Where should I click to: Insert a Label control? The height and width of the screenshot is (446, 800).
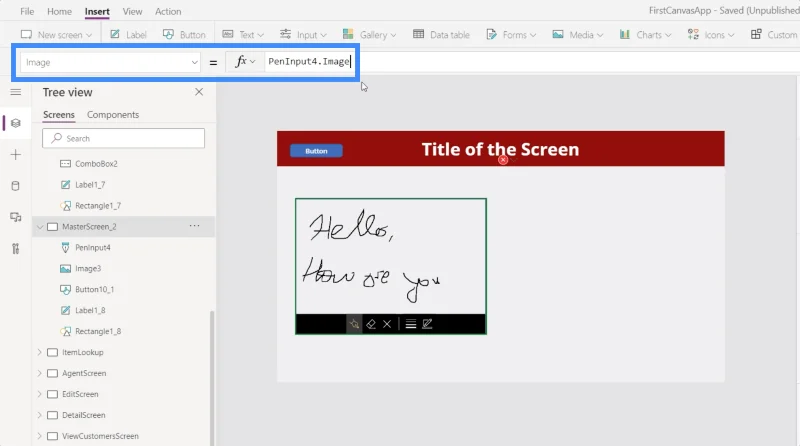coord(128,35)
